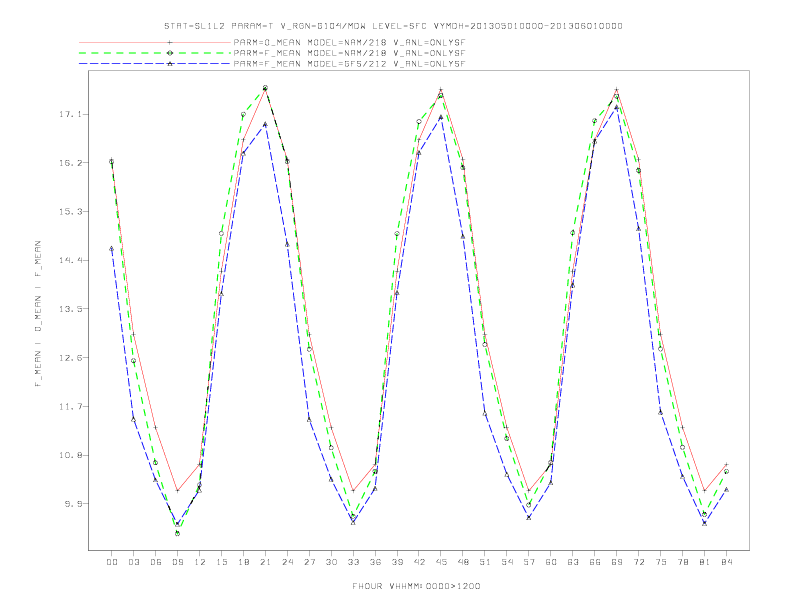Click x-axis forecast hour label 24

(287, 562)
